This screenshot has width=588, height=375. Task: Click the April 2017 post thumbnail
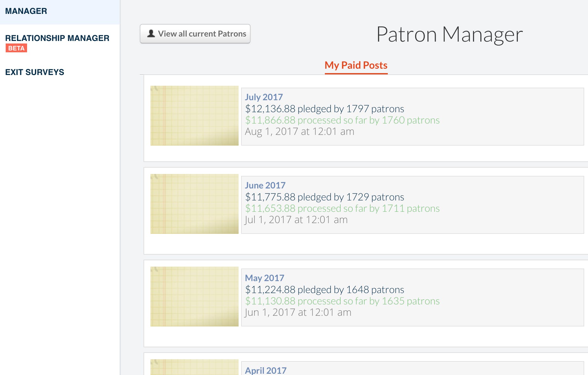point(195,367)
